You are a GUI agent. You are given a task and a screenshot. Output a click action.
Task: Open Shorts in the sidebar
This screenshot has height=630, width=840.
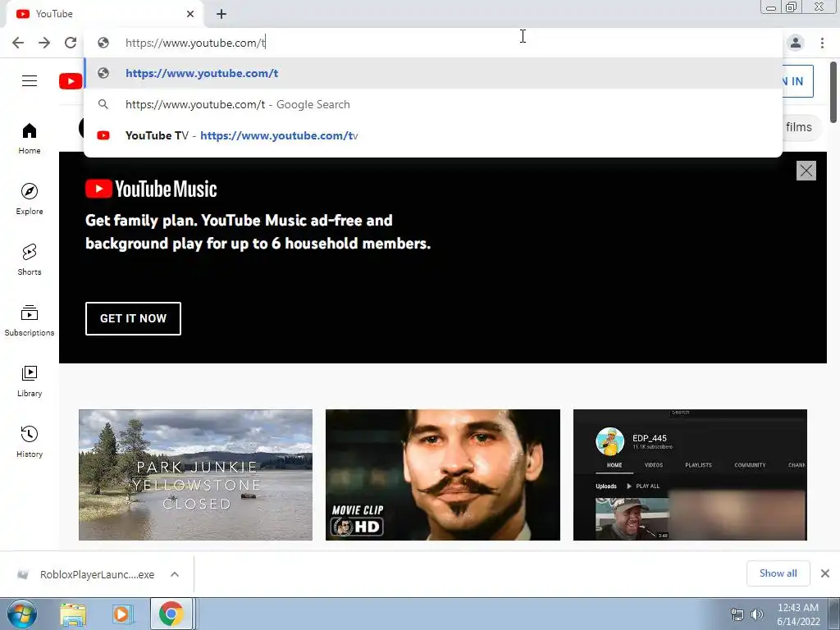click(30, 260)
